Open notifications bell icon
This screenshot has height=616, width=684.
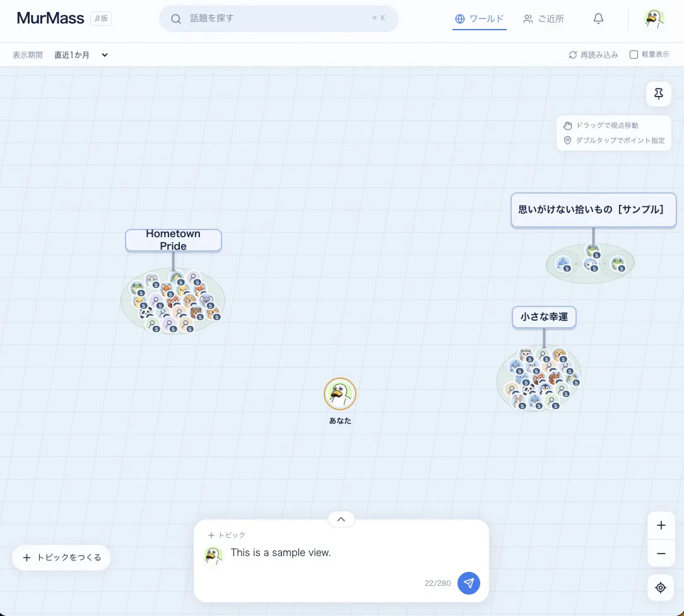pyautogui.click(x=598, y=18)
